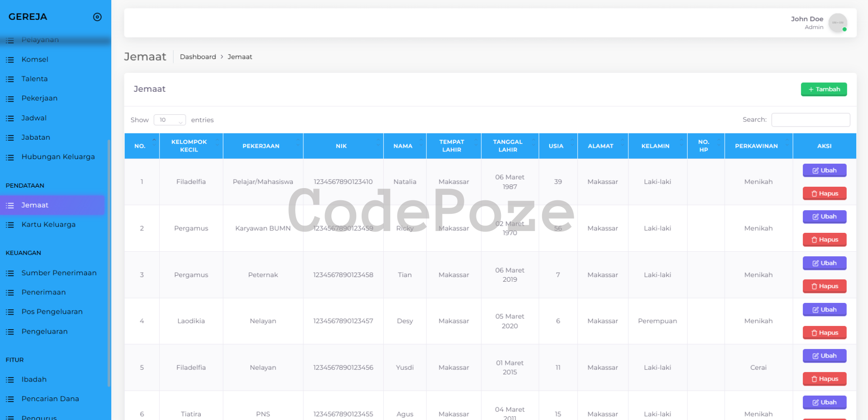
Task: Click Ubah button for Natalia's row
Action: point(824,170)
